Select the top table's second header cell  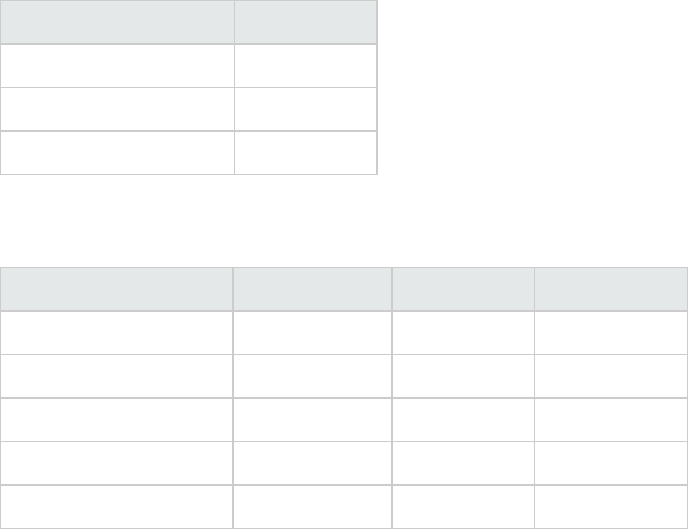coord(305,21)
